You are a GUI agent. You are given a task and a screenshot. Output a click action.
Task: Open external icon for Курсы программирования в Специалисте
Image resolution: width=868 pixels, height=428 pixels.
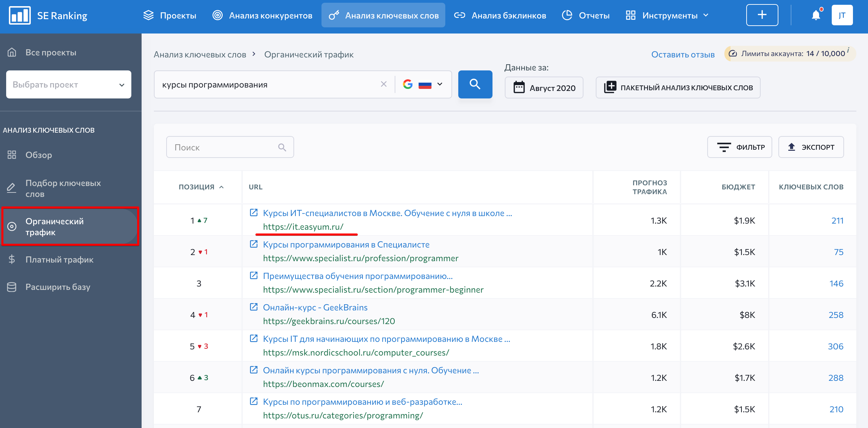tap(253, 244)
